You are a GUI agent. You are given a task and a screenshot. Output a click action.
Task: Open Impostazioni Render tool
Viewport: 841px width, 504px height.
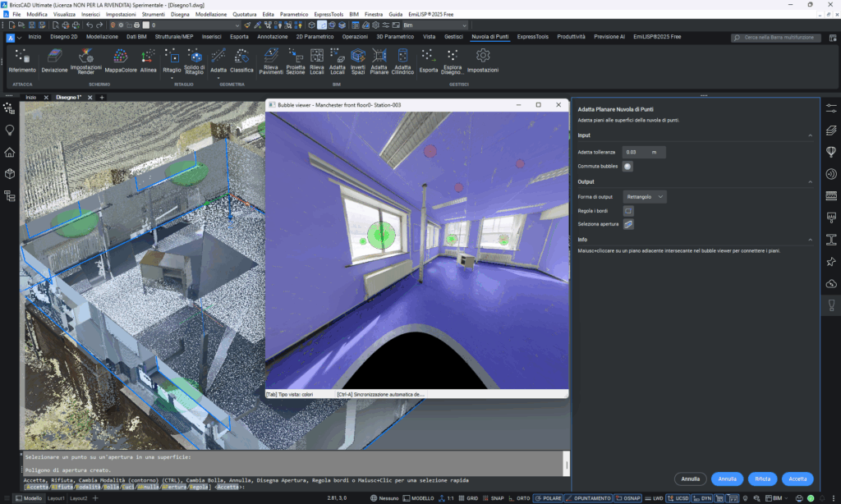pyautogui.click(x=85, y=61)
